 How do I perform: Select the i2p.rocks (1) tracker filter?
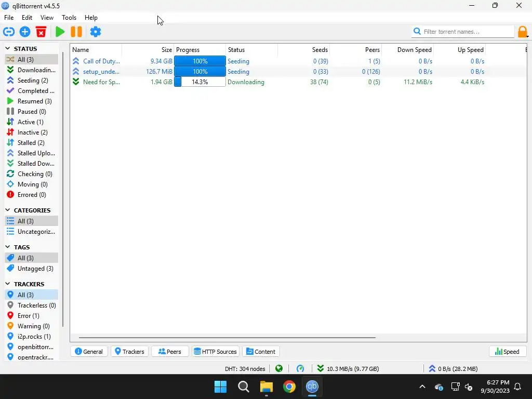coord(32,337)
